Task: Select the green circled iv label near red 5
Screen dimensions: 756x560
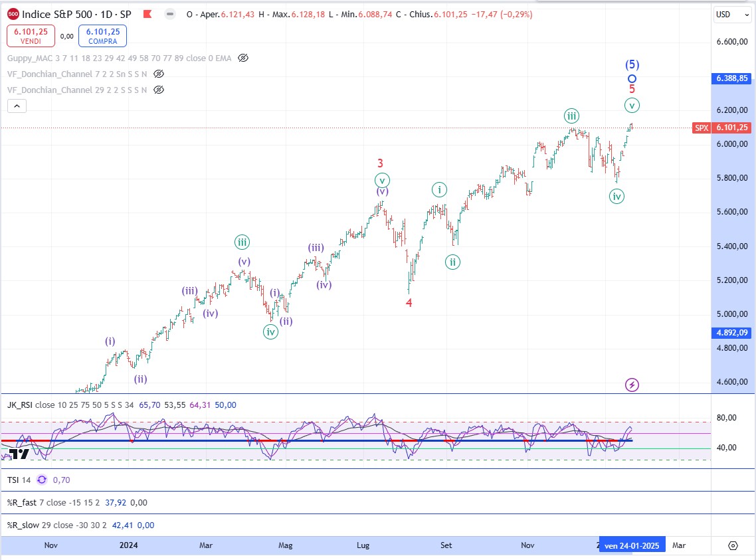Action: tap(616, 196)
